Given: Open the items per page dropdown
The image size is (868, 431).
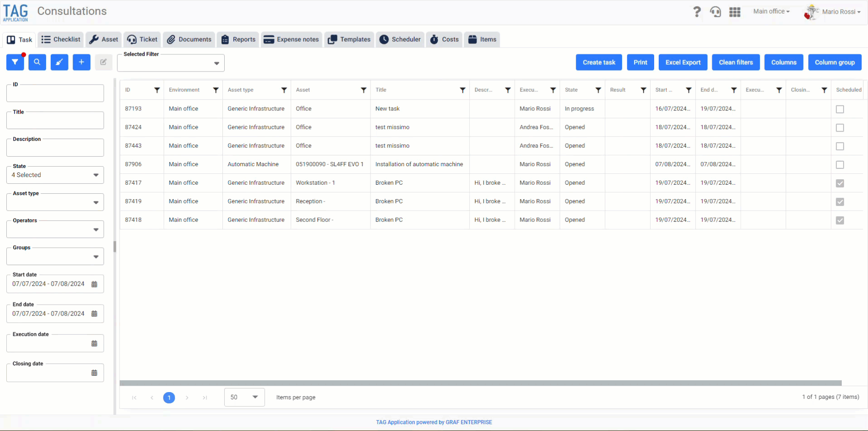Looking at the screenshot, I should (x=244, y=397).
